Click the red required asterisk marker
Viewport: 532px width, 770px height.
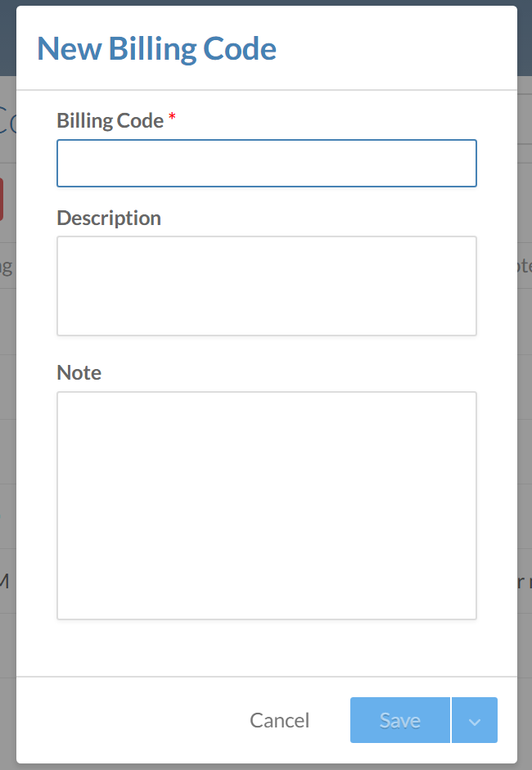(x=173, y=119)
